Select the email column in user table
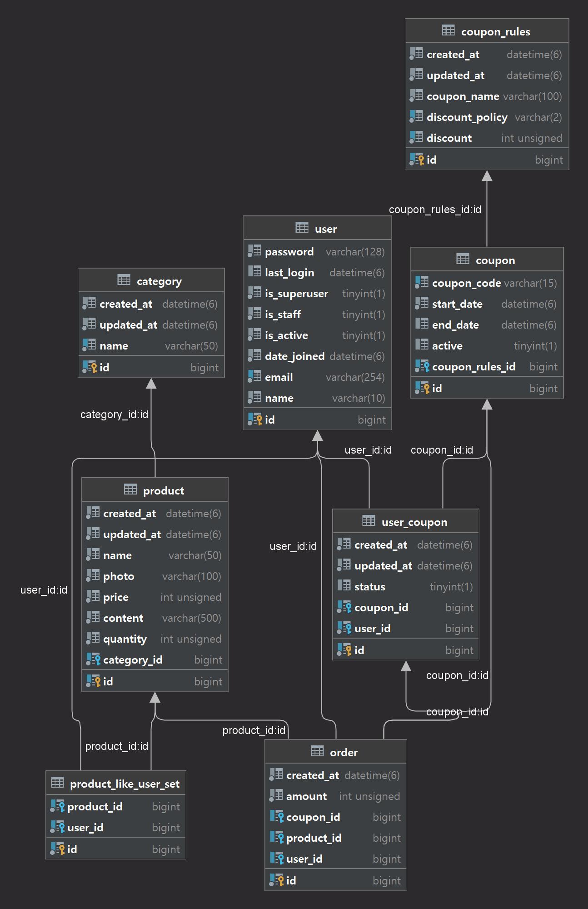588x909 pixels. [317, 377]
